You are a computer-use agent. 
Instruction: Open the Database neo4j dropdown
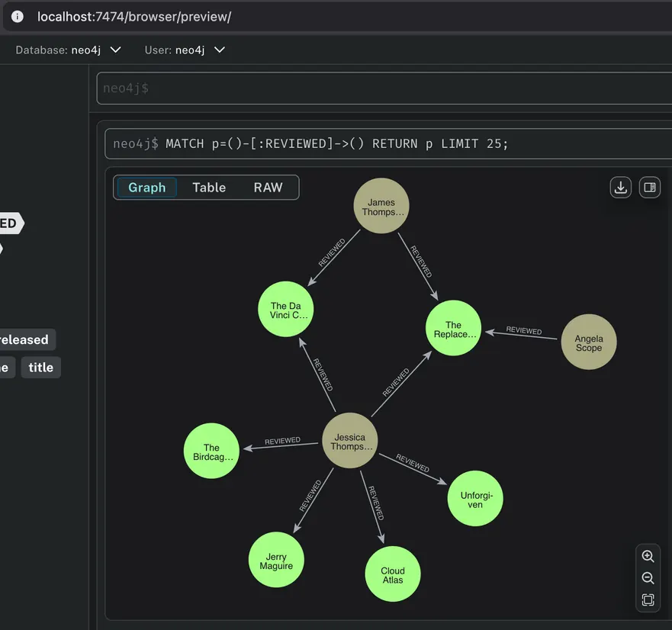pyautogui.click(x=68, y=50)
